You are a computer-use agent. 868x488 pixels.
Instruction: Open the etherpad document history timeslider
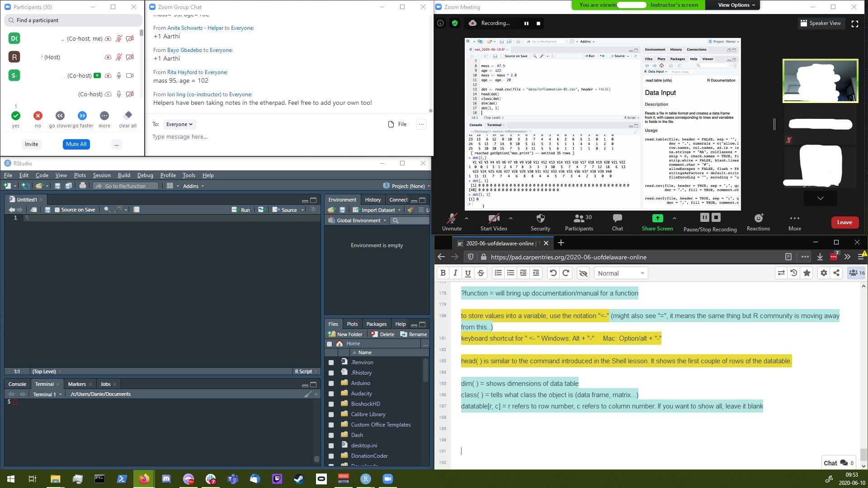[x=794, y=273]
